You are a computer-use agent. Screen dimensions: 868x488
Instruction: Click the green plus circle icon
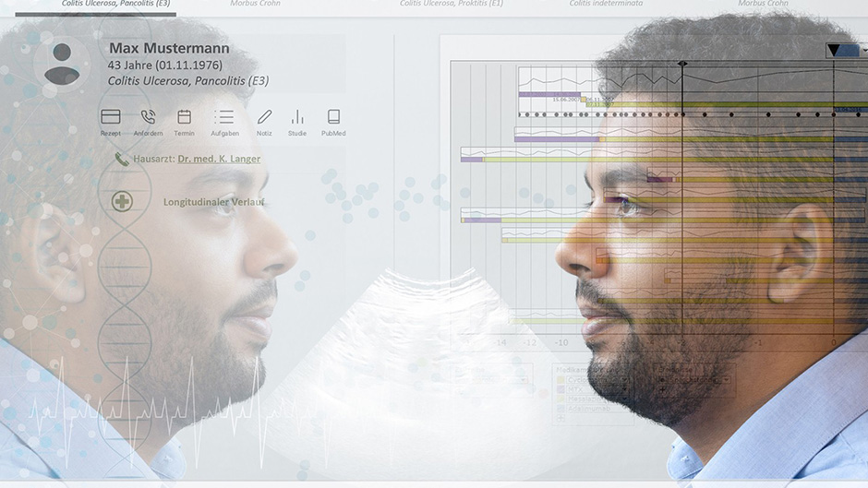[122, 201]
